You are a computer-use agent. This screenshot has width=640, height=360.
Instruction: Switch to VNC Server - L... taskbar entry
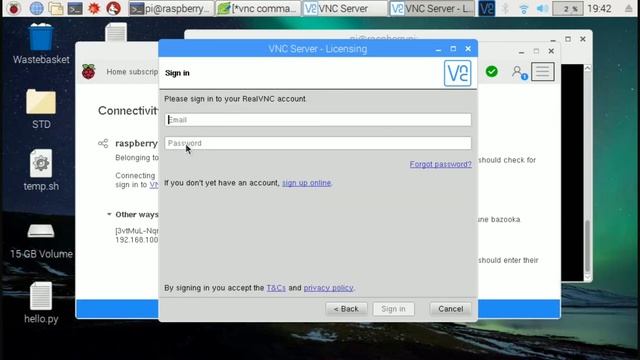click(431, 9)
